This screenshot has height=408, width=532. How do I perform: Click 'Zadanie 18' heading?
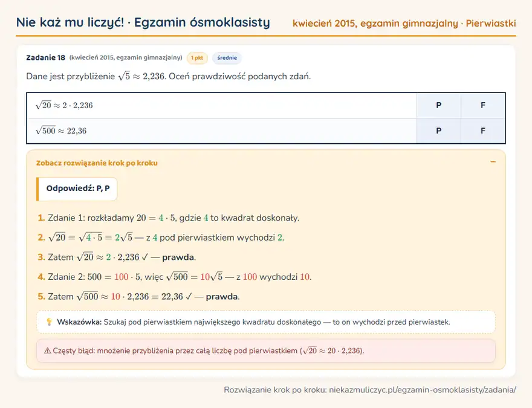(45, 57)
